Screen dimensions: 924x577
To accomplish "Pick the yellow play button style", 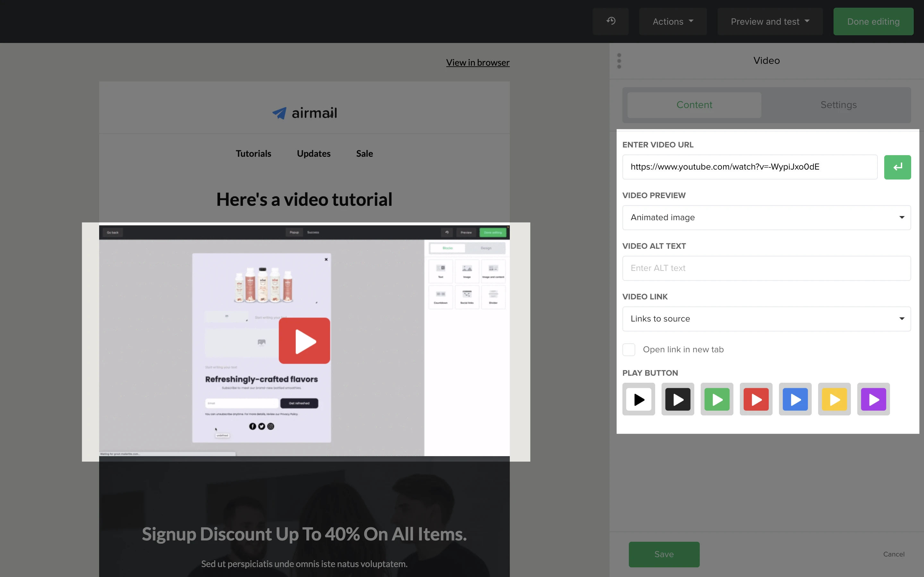I will 834,399.
